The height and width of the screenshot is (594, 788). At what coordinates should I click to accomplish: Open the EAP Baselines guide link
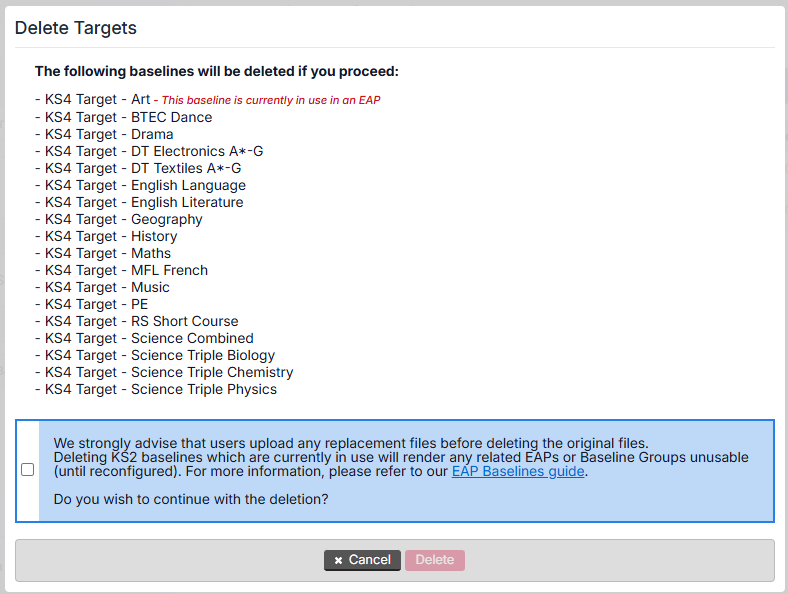(518, 471)
